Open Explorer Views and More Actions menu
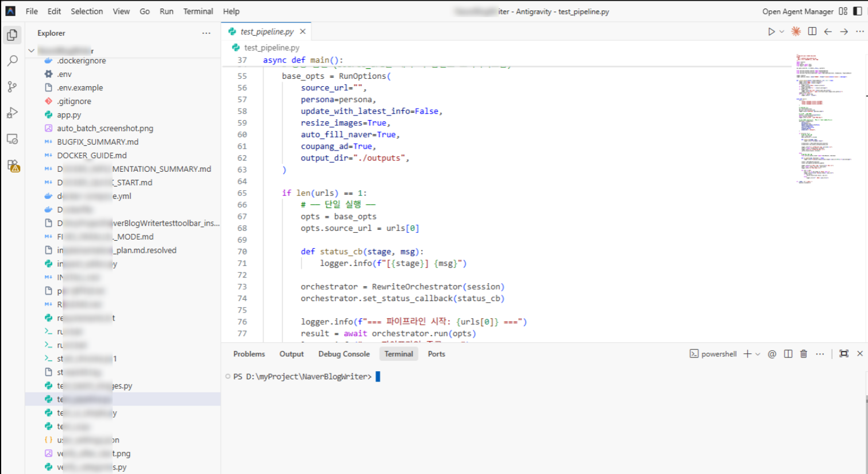868x474 pixels. tap(206, 33)
